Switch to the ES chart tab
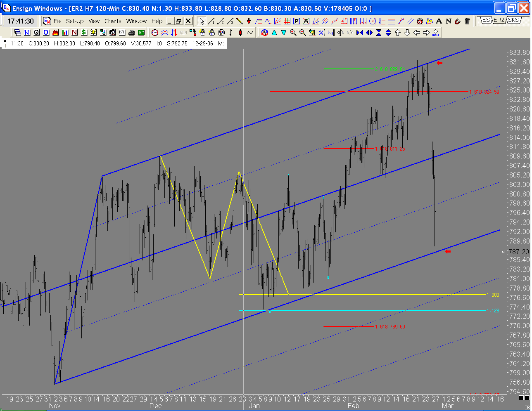Screen dimensions: 532x411 point(486,20)
